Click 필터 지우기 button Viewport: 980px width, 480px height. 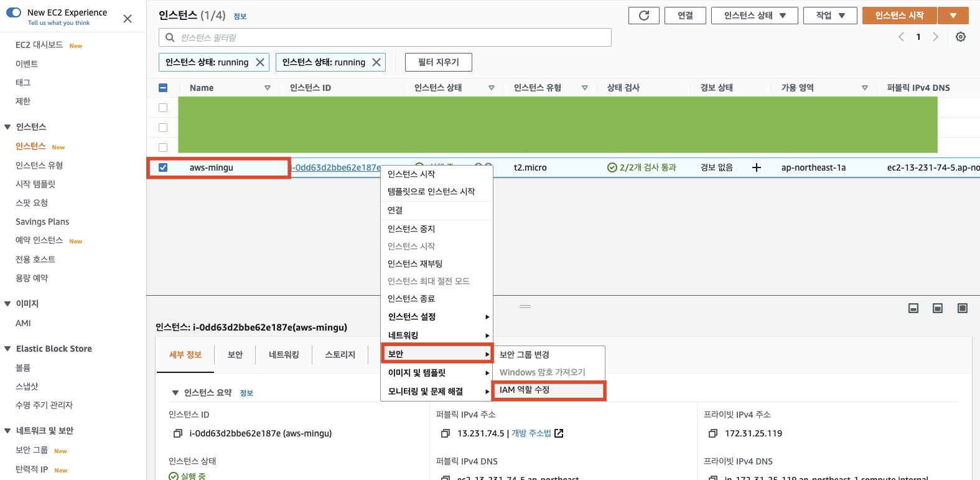439,62
